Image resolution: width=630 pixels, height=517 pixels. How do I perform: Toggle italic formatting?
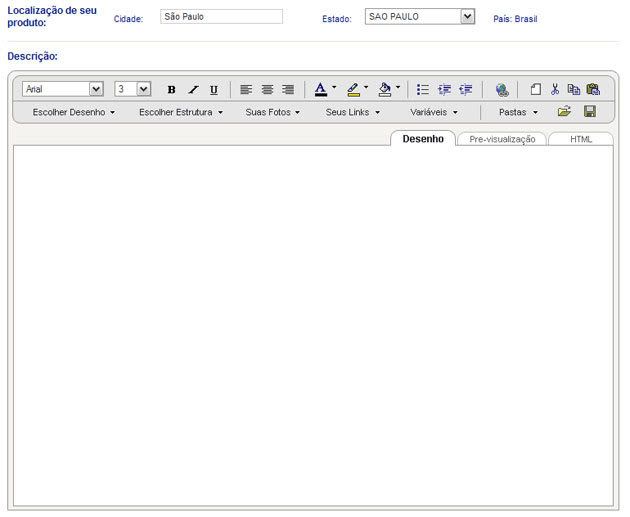pos(193,89)
